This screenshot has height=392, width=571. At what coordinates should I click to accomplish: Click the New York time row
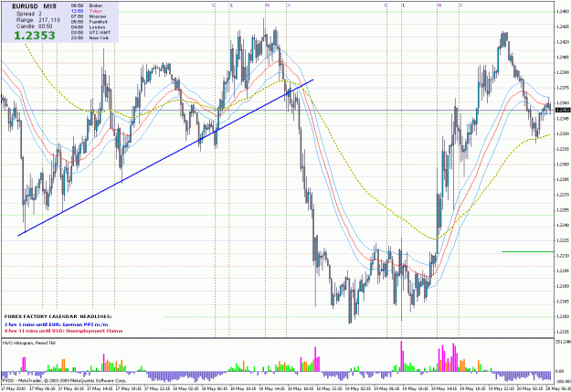tap(90, 37)
